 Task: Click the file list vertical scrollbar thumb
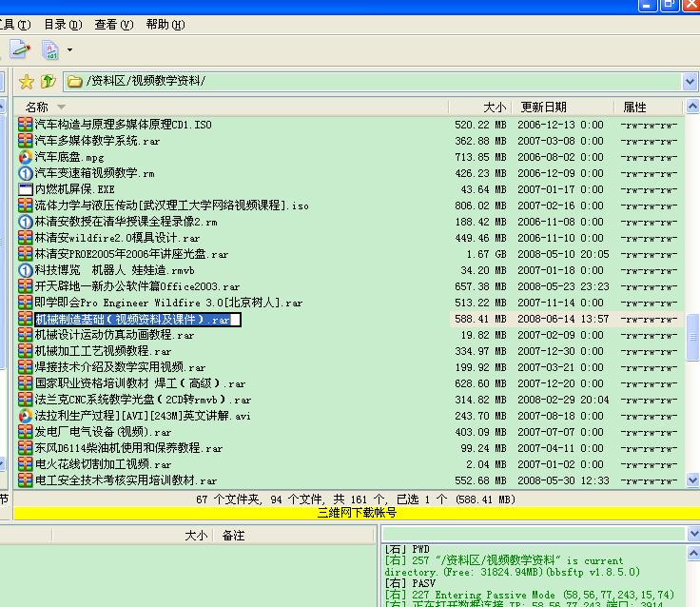coord(692,337)
